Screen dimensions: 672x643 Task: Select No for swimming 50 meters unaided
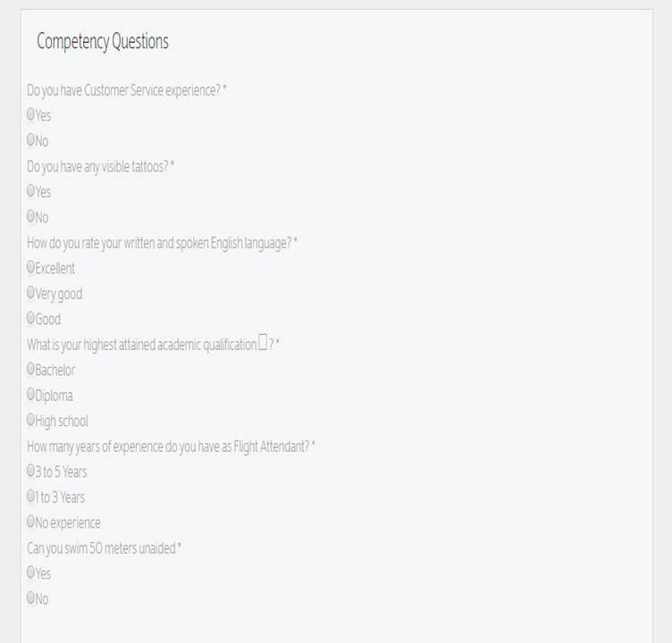pos(31,597)
